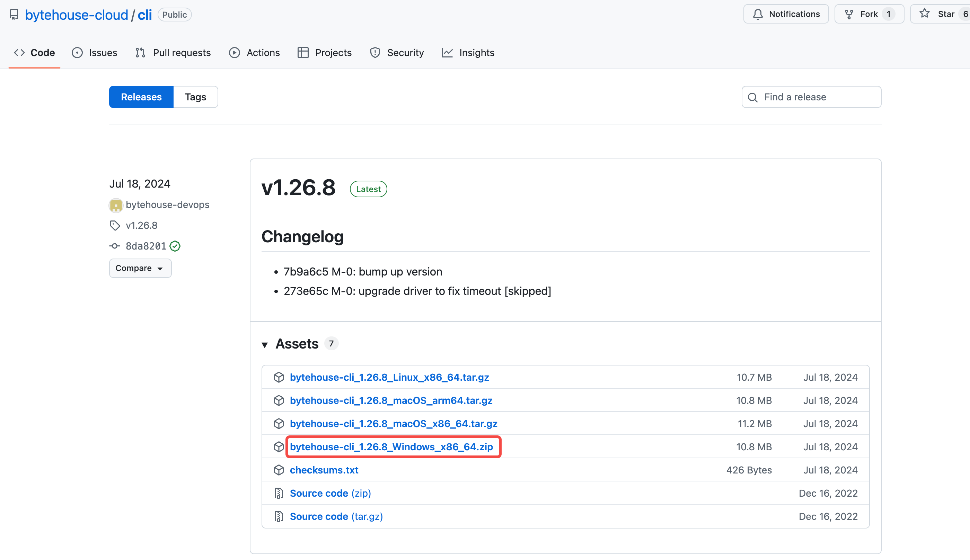The height and width of the screenshot is (560, 970).
Task: Collapse the Assets section triangle
Action: 265,344
